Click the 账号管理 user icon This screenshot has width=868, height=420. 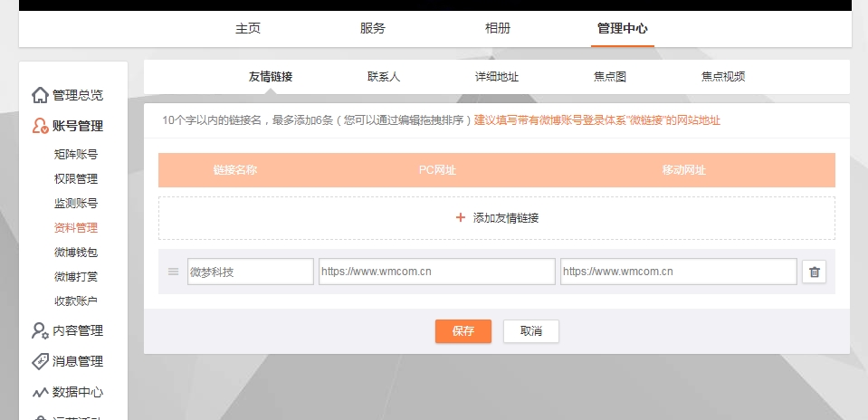(40, 127)
